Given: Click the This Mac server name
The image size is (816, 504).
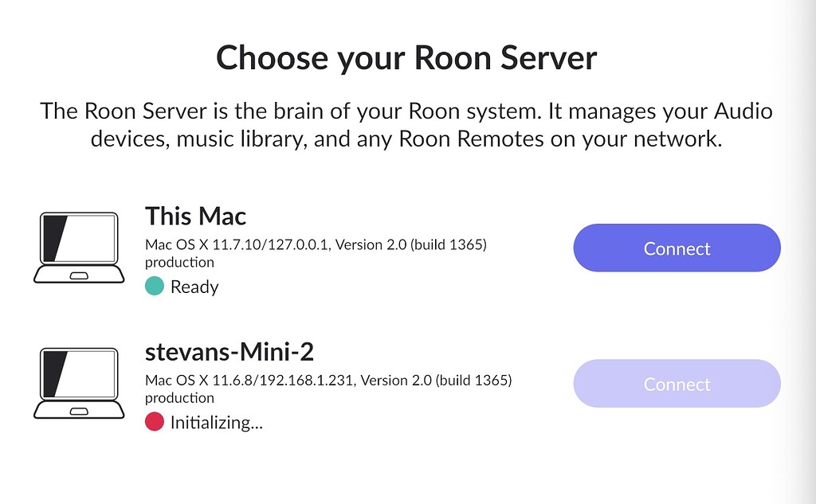Looking at the screenshot, I should point(195,216).
